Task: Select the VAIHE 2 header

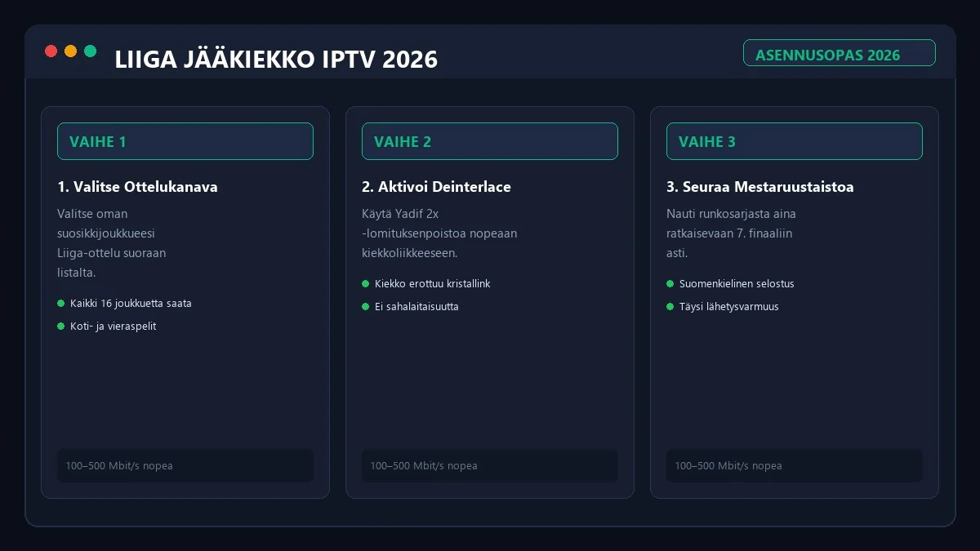Action: pyautogui.click(x=490, y=141)
